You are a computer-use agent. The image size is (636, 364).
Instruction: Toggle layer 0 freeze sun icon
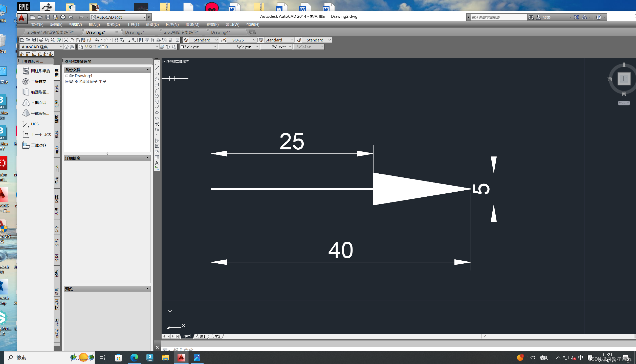pyautogui.click(x=90, y=47)
